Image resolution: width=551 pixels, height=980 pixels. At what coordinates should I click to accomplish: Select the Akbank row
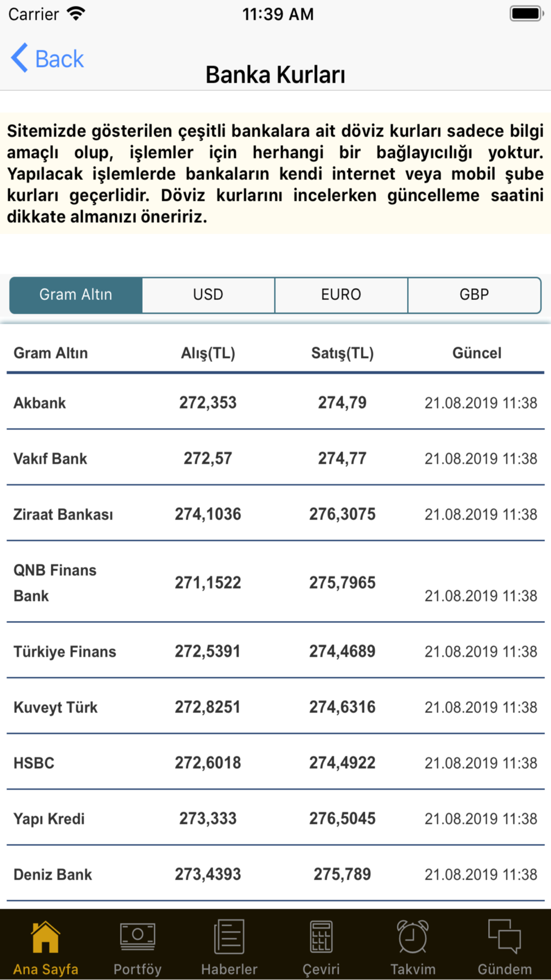(275, 402)
